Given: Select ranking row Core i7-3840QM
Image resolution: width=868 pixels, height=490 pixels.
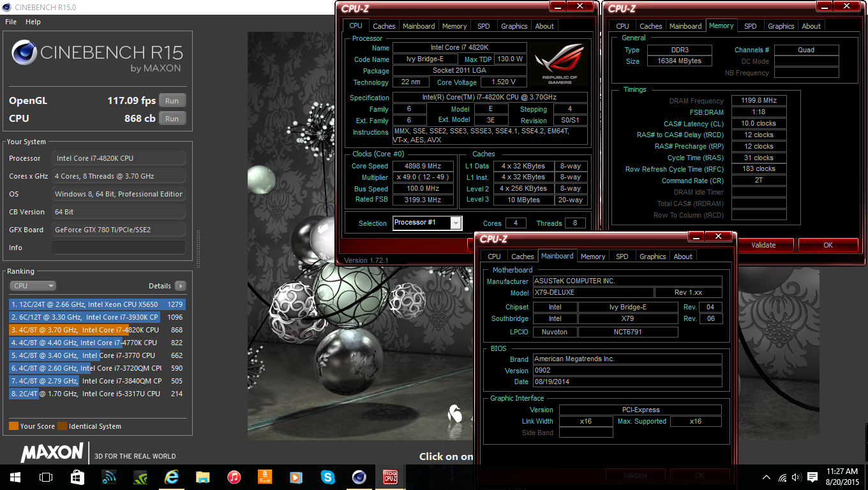Looking at the screenshot, I should pos(97,381).
